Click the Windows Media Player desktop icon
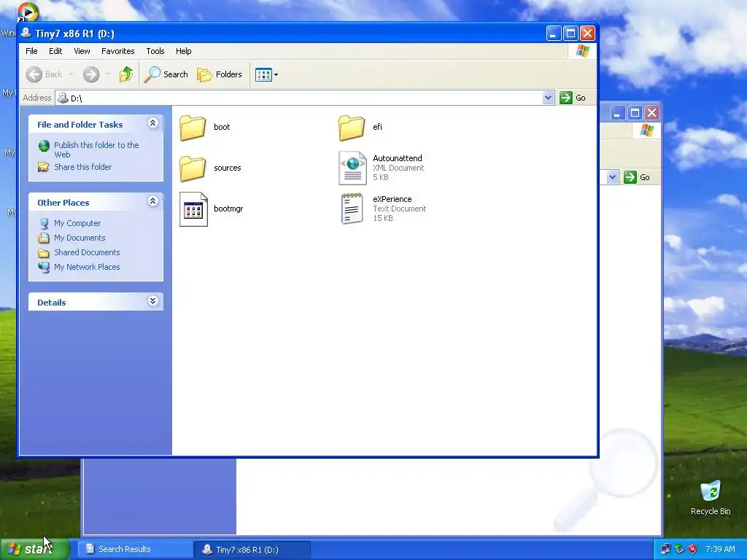This screenshot has width=747, height=560. click(27, 12)
